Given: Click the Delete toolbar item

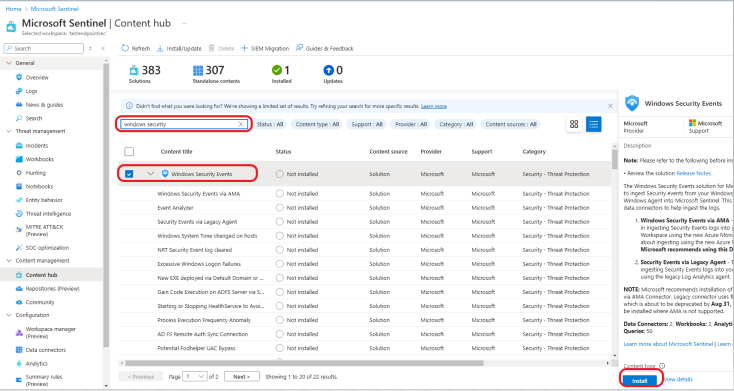Looking at the screenshot, I should click(221, 48).
